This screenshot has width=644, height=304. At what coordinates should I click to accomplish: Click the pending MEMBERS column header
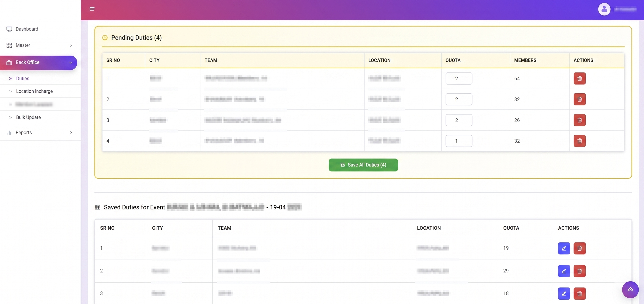525,60
